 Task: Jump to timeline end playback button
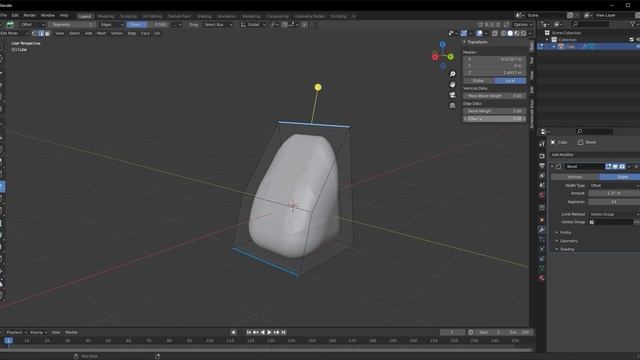tap(283, 332)
